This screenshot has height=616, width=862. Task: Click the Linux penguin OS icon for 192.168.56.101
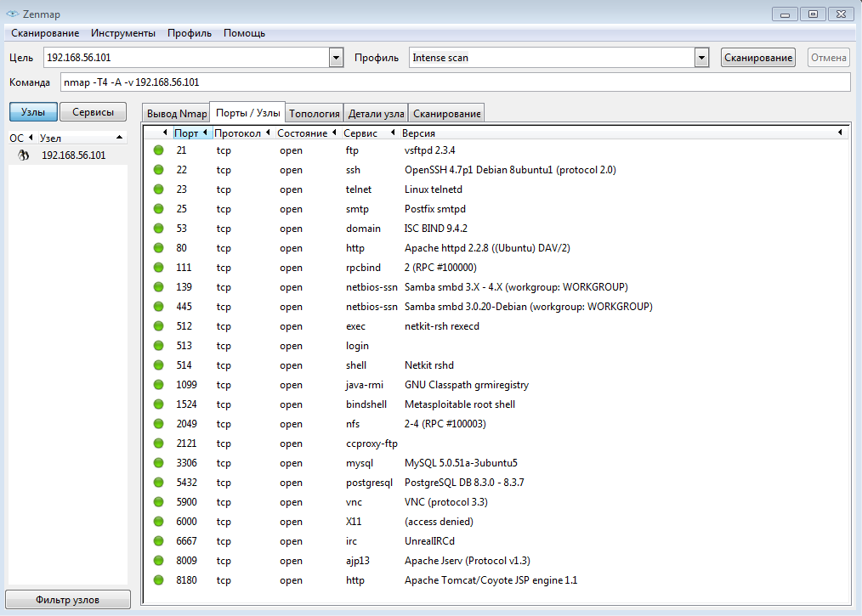click(23, 155)
